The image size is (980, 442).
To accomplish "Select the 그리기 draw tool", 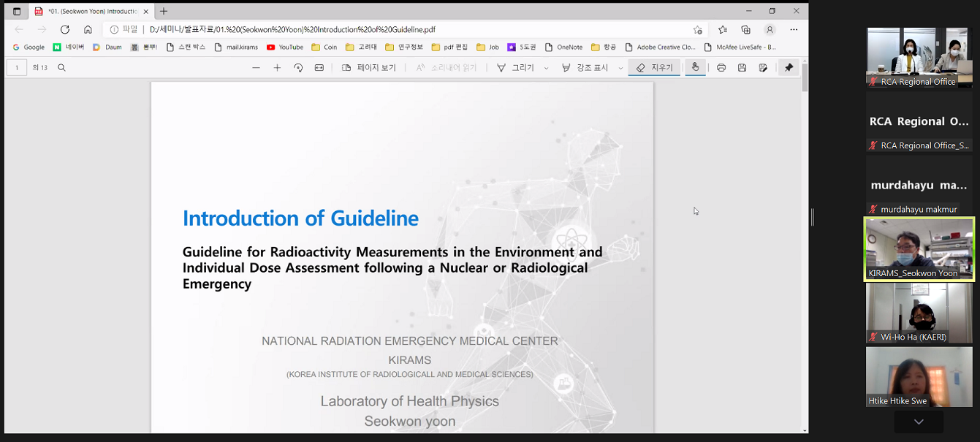I will pos(515,68).
